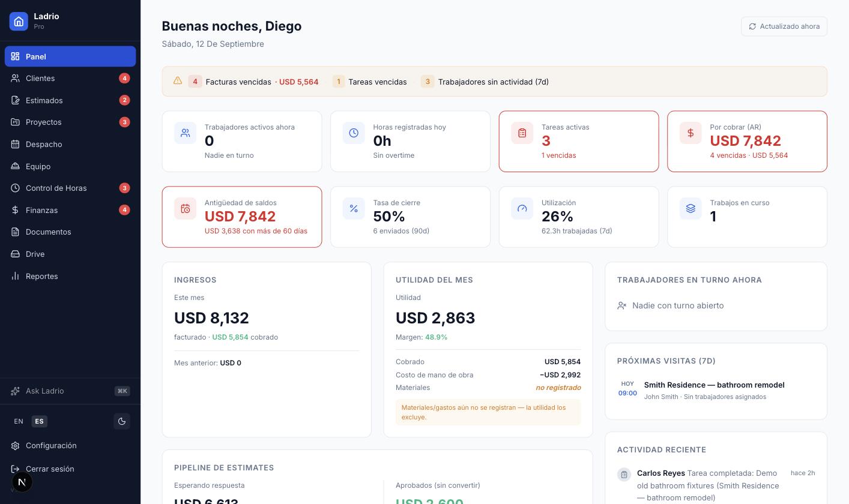849x504 pixels.
Task: Click the Actualizado ahora refresh button
Action: coord(784,26)
